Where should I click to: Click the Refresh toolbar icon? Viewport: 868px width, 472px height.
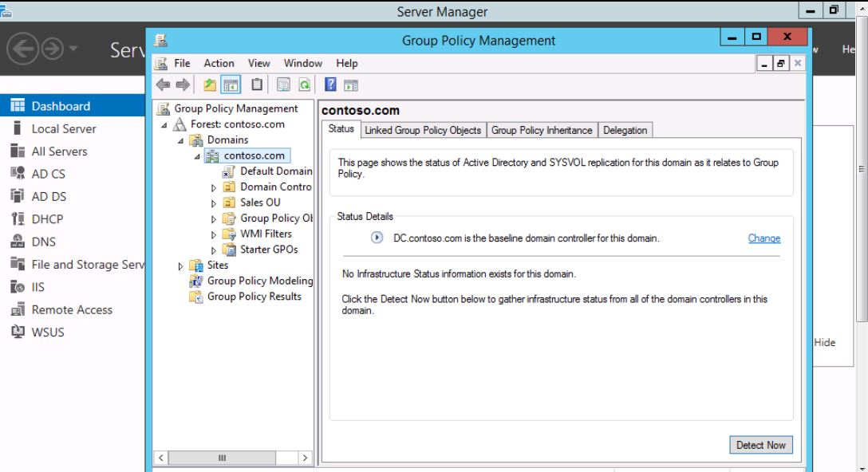click(x=305, y=83)
